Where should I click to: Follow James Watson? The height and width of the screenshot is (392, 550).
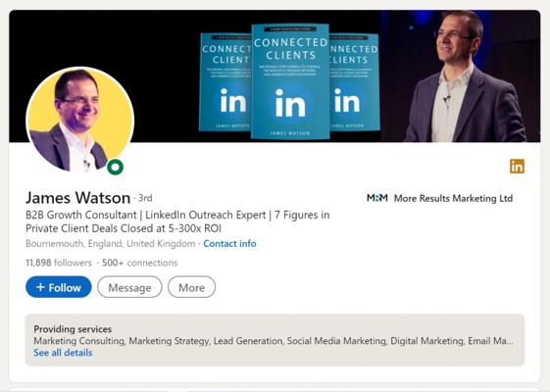tap(59, 287)
